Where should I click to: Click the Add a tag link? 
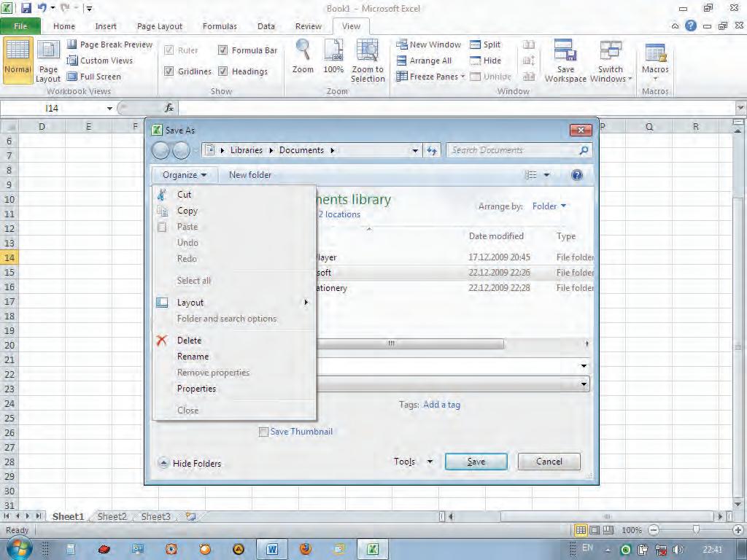441,405
